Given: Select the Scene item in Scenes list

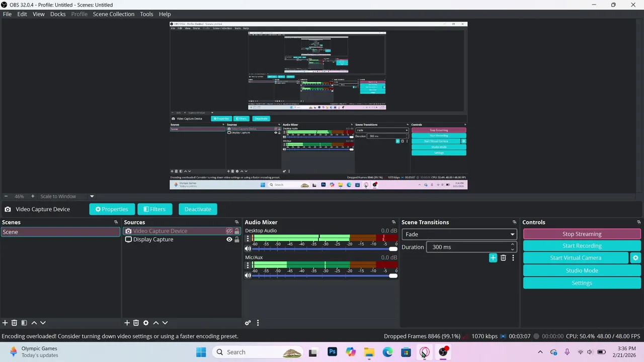Looking at the screenshot, I should 60,232.
